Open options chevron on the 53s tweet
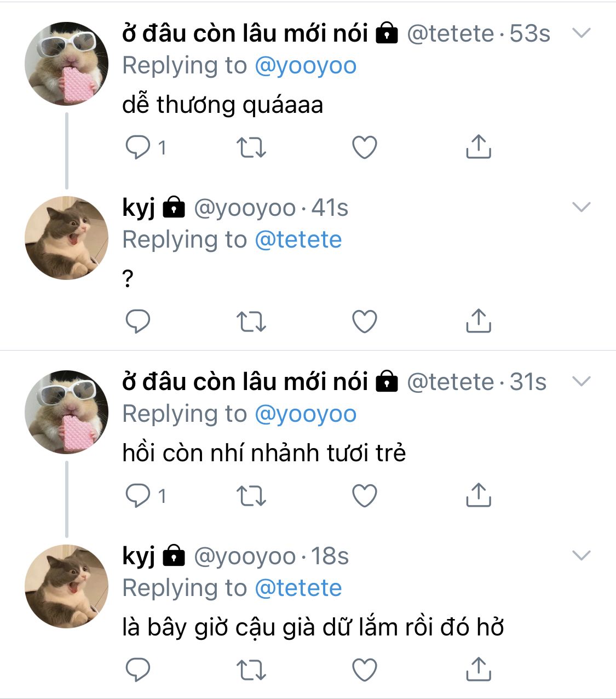 (581, 33)
